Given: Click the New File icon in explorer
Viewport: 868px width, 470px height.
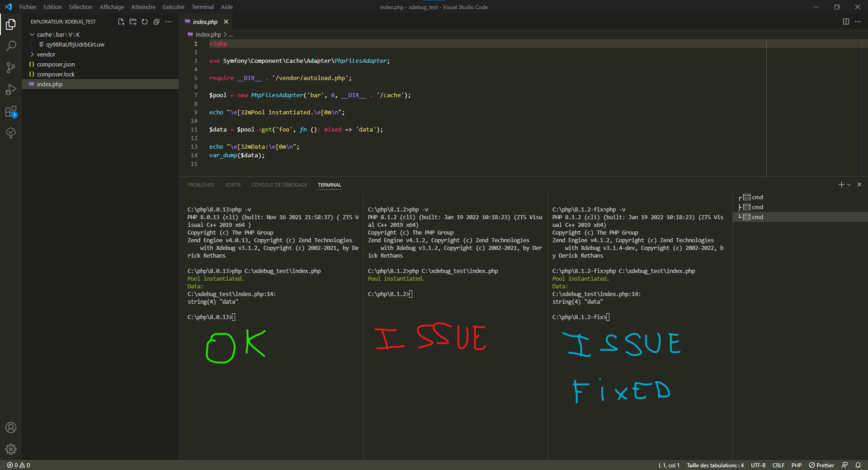Looking at the screenshot, I should [121, 22].
